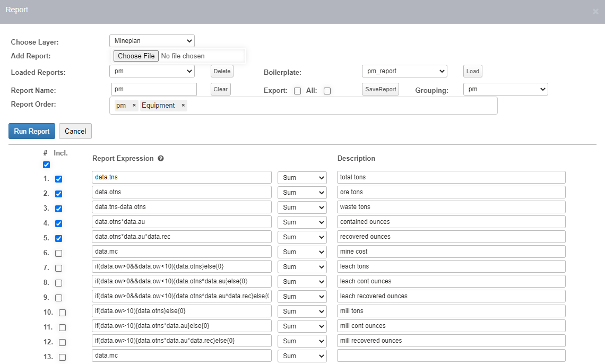605x364 pixels.
Task: Toggle the select-all Incl. checkbox in the header
Action: 46,164
